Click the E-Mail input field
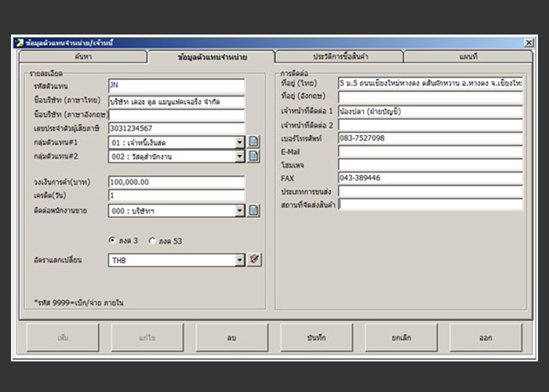 pyautogui.click(x=431, y=151)
